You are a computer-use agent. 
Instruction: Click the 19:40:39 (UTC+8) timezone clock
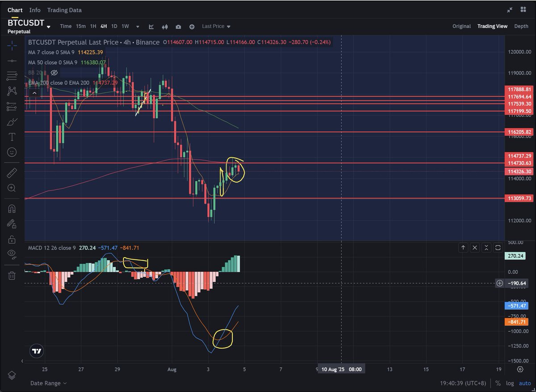click(463, 383)
